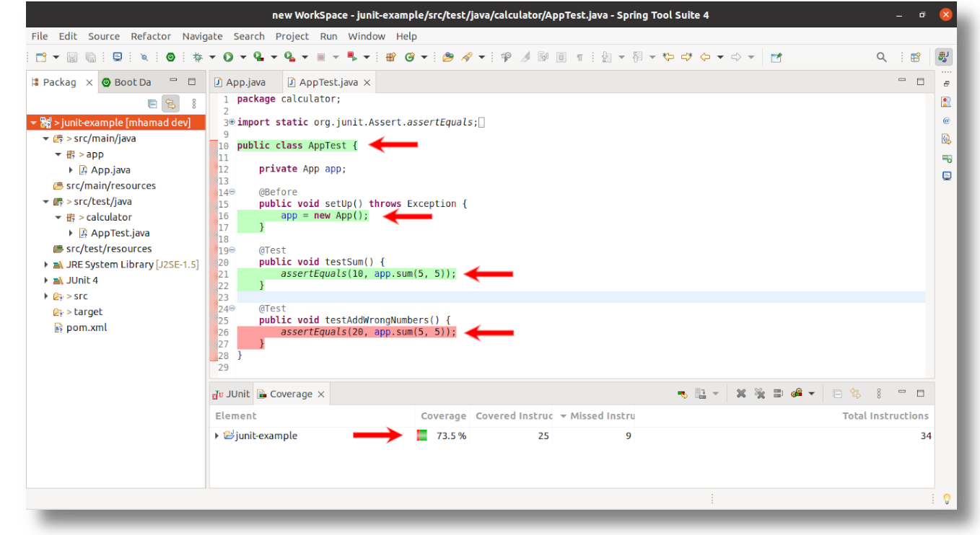Sort by the Element column header
980x535 pixels.
[x=236, y=416]
